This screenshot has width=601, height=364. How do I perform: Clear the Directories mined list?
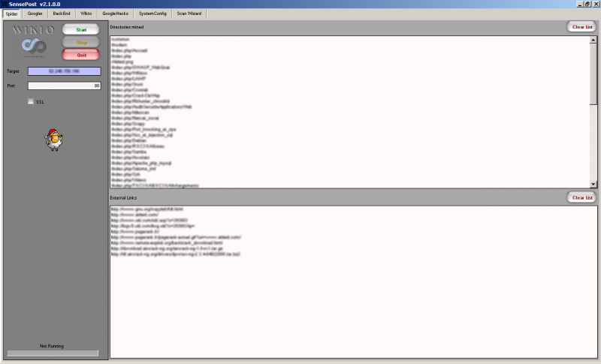point(582,27)
